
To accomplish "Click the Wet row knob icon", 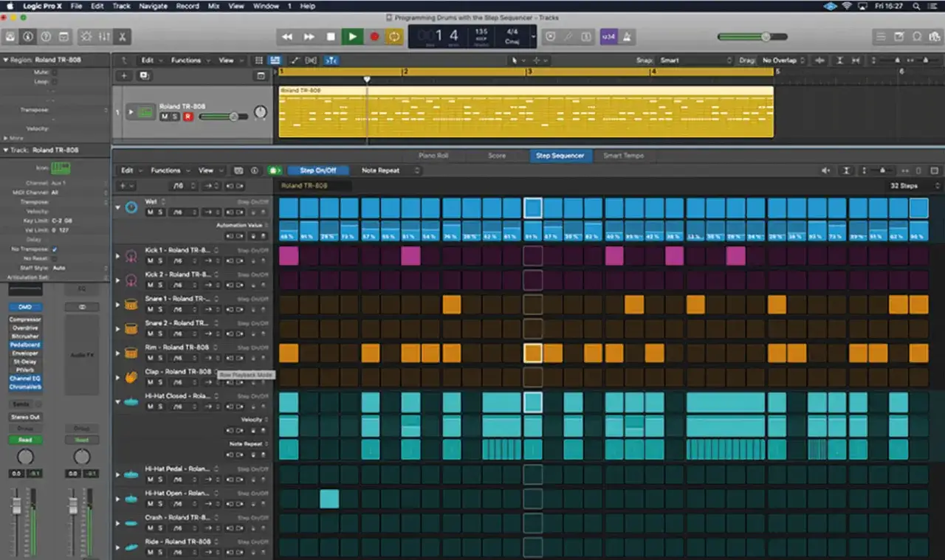I will click(131, 207).
